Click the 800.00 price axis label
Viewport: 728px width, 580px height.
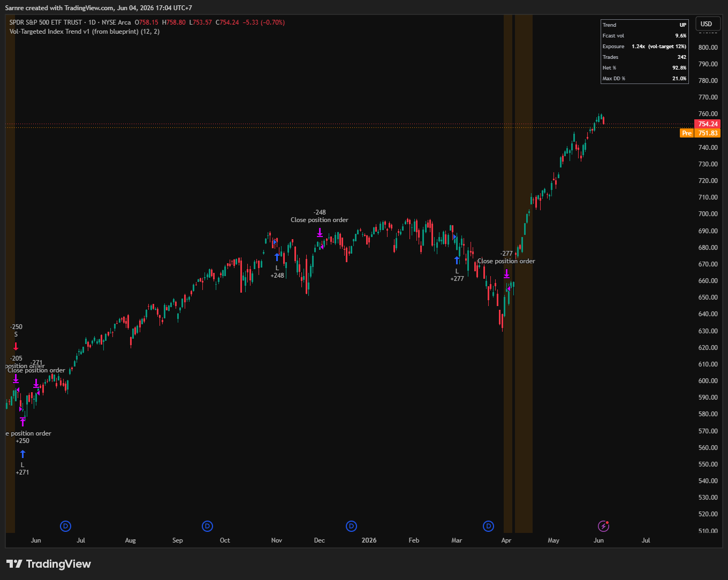coord(708,47)
